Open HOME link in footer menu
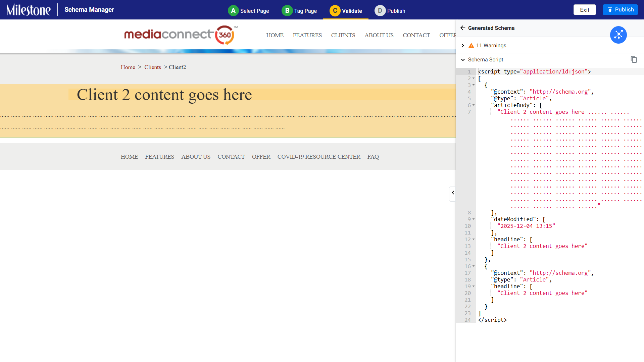 (129, 157)
